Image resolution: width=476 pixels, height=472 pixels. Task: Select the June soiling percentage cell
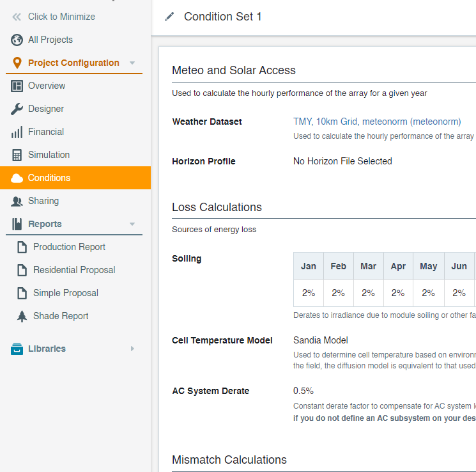[x=459, y=293]
